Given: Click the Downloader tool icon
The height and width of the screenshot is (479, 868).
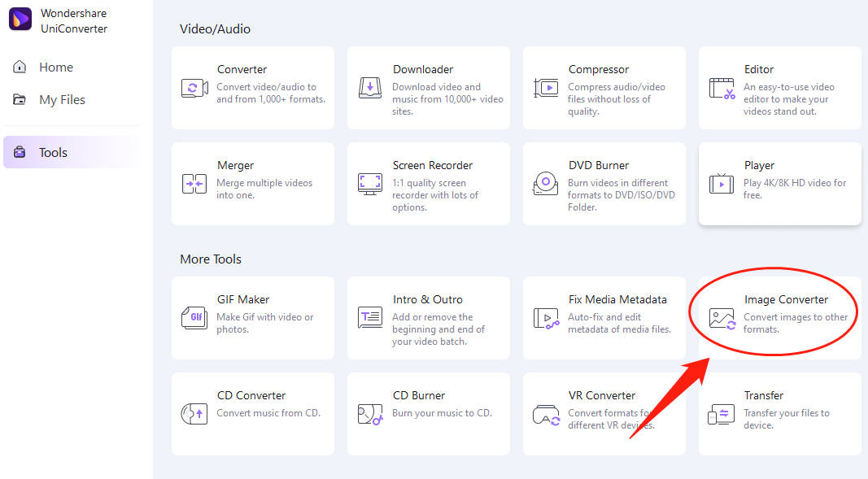Looking at the screenshot, I should (x=369, y=88).
